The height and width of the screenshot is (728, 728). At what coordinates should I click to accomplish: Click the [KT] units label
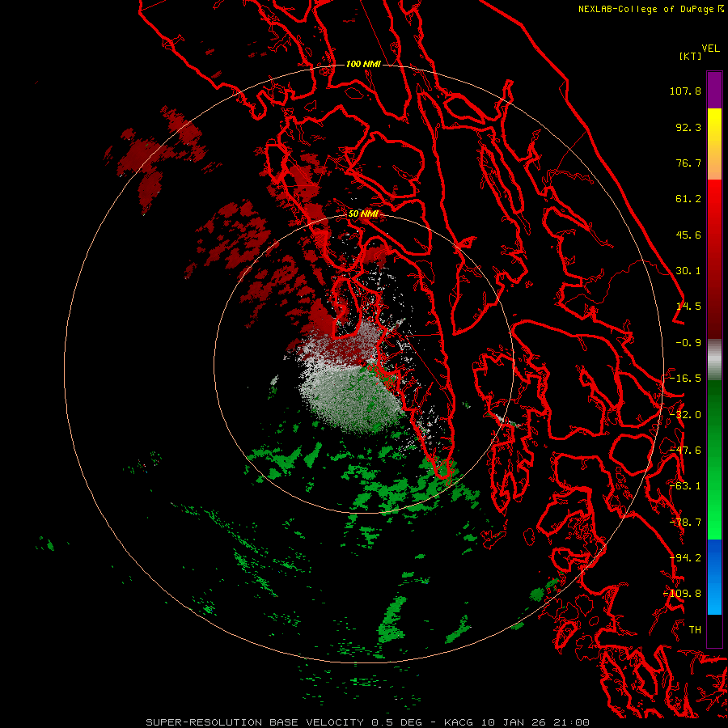coord(691,56)
